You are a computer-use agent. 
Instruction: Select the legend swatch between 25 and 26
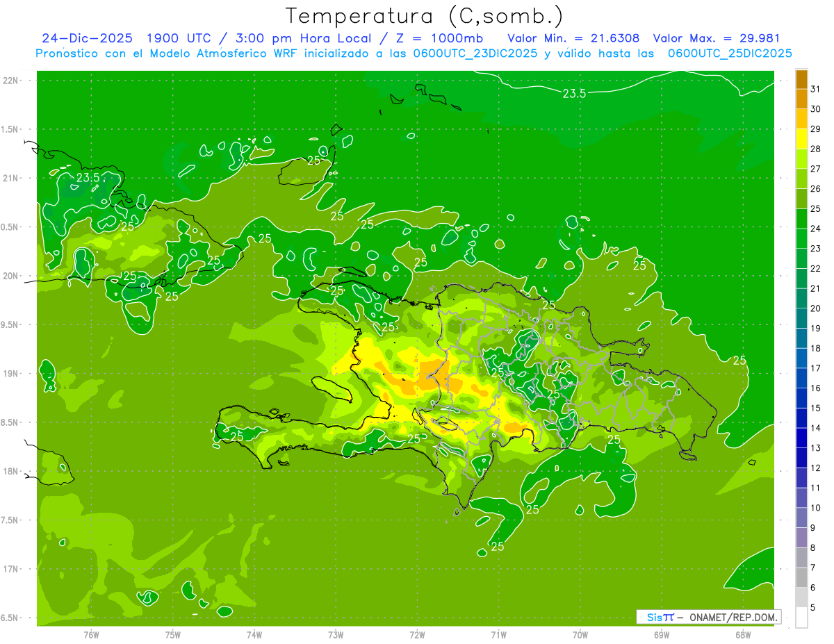[801, 199]
